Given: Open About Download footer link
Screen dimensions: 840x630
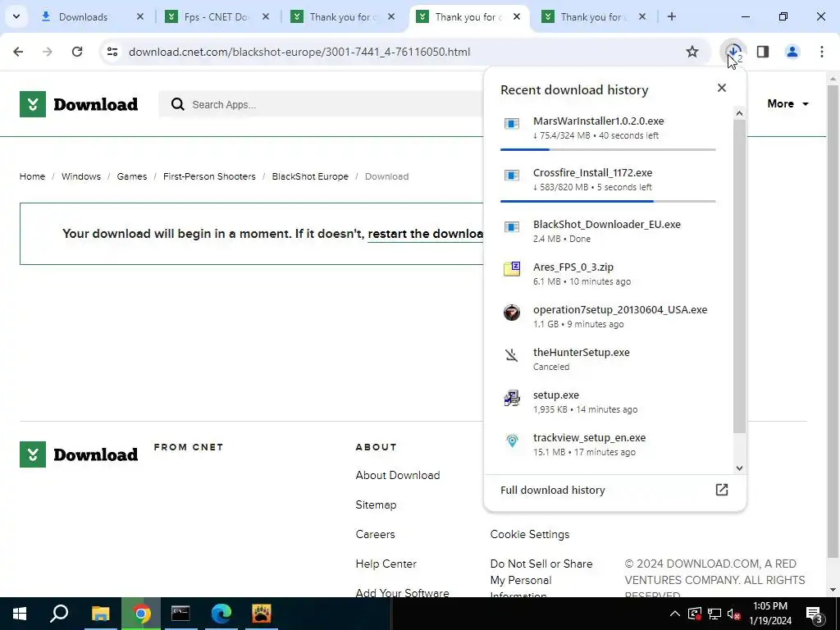Looking at the screenshot, I should [398, 475].
